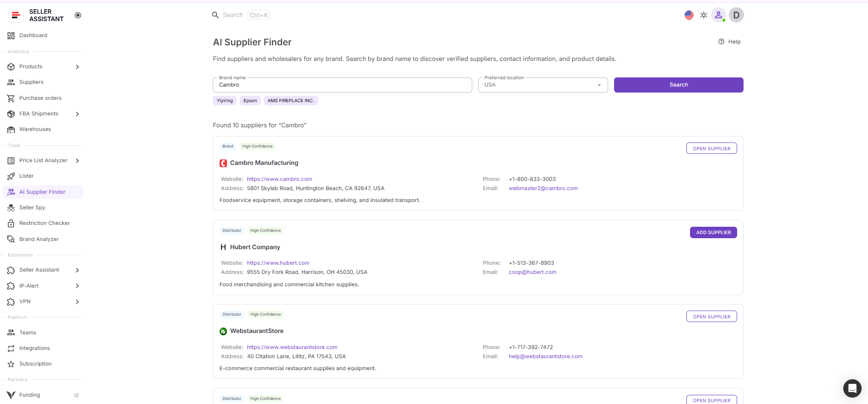Viewport: 868px width, 404px height.
Task: Open supplier Cambro Manufacturing
Action: (x=712, y=148)
